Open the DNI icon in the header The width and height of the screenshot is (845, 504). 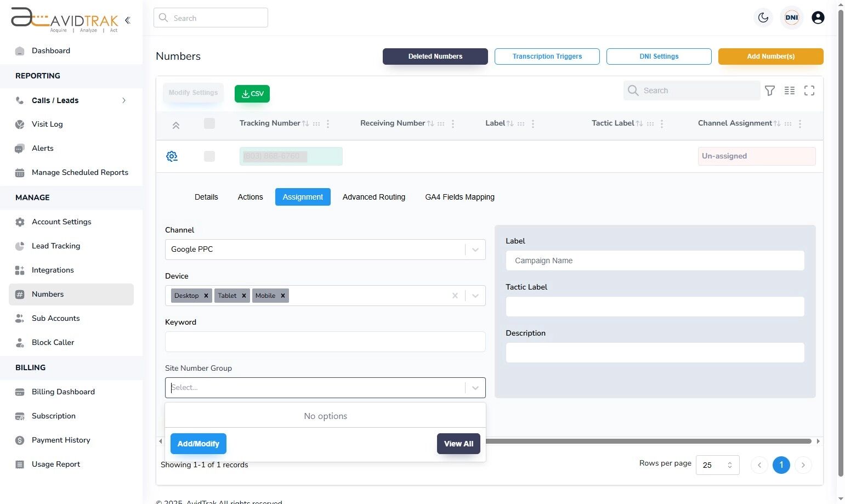[x=792, y=18]
